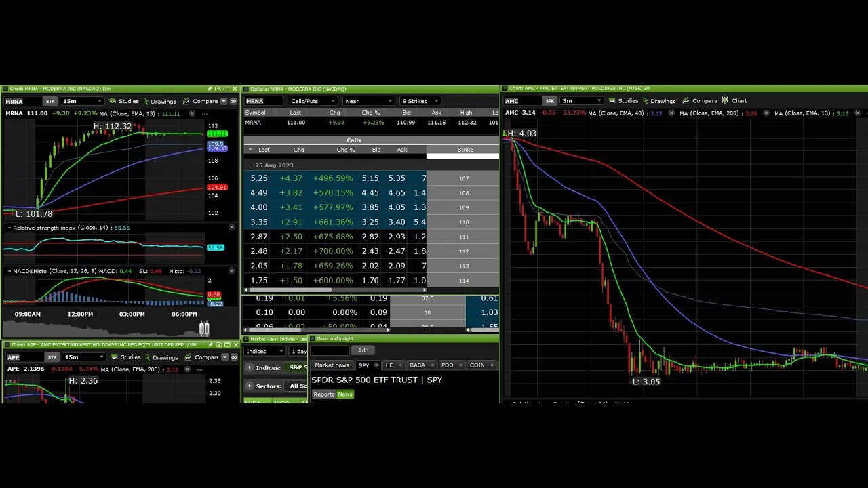
Task: Open Drawings in the AMC chart
Action: click(658, 100)
